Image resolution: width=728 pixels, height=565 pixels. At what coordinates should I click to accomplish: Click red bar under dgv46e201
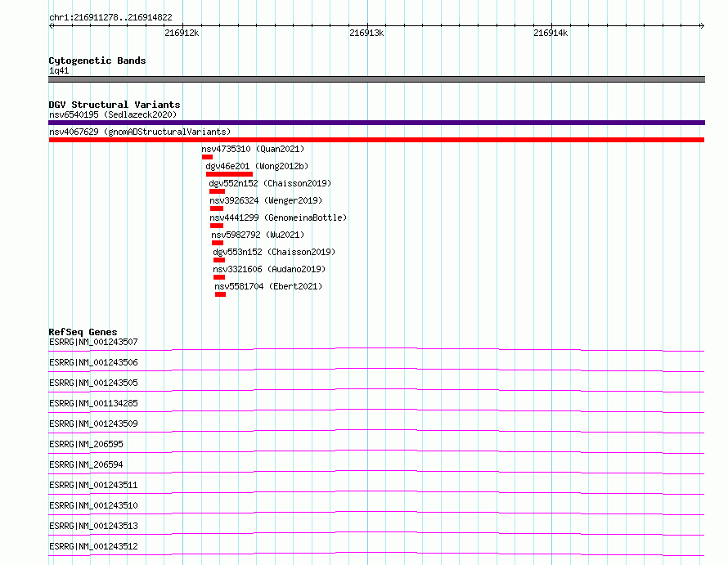(x=229, y=174)
